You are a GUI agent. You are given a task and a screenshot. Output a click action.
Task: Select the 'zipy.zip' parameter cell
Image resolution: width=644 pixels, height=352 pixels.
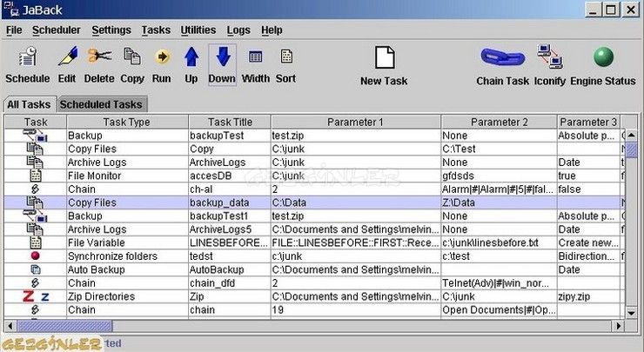[x=588, y=296]
